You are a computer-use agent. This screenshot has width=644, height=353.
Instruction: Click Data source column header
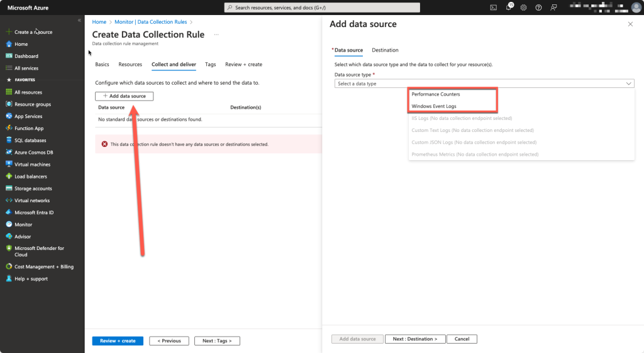click(111, 107)
